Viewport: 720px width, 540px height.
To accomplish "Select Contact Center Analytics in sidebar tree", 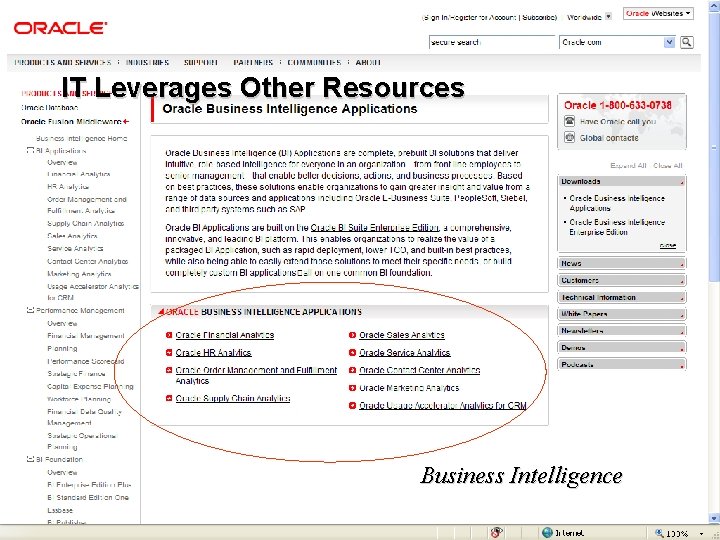I will pyautogui.click(x=88, y=261).
